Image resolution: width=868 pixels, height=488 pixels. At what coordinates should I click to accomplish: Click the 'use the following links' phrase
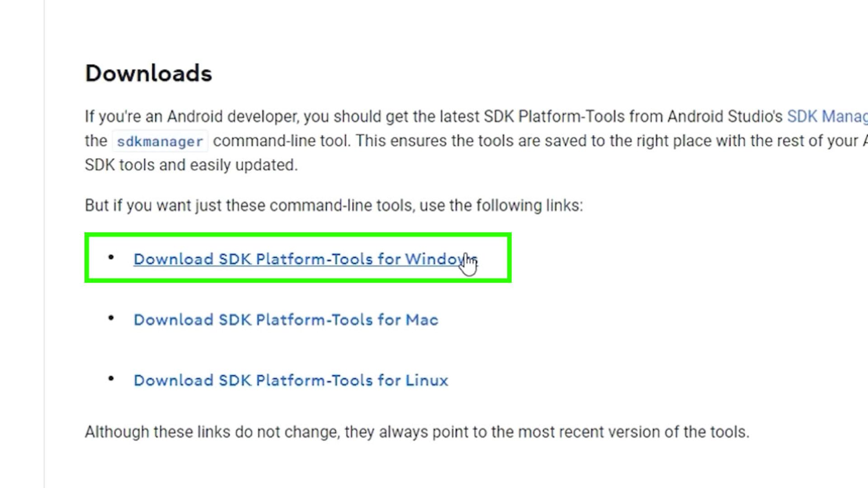pos(501,206)
